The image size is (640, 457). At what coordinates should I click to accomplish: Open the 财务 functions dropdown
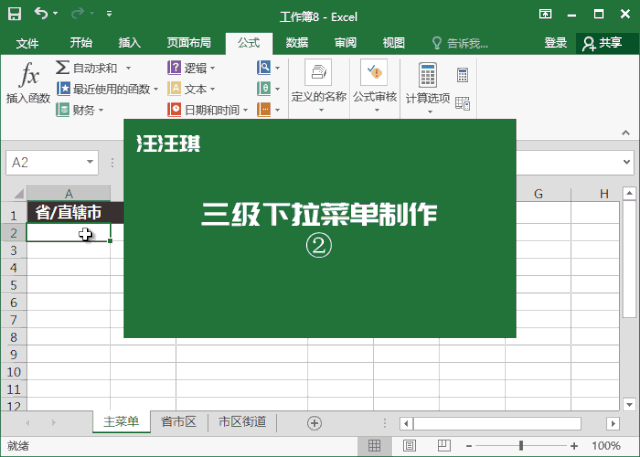click(x=80, y=110)
